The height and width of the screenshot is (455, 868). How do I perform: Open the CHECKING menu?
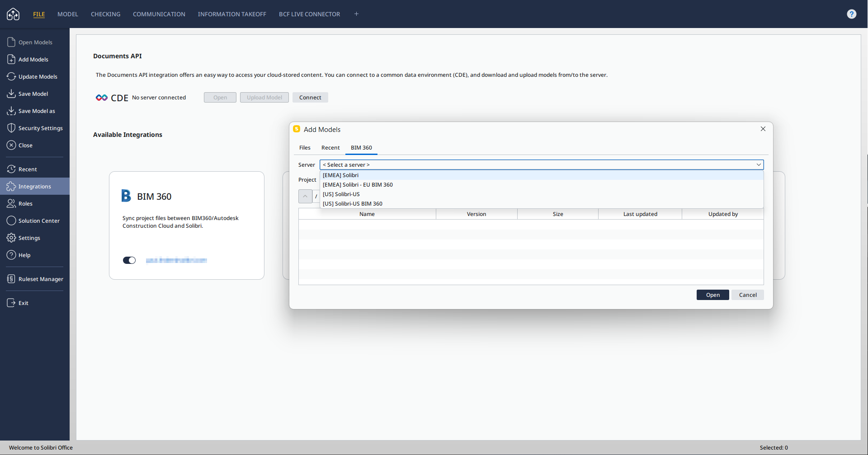pos(106,14)
